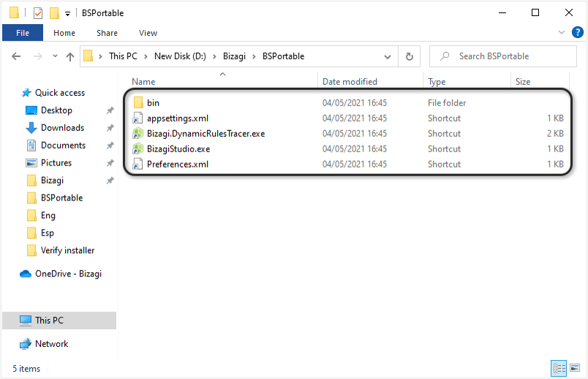Unpin Downloads using its pin icon

pos(110,128)
